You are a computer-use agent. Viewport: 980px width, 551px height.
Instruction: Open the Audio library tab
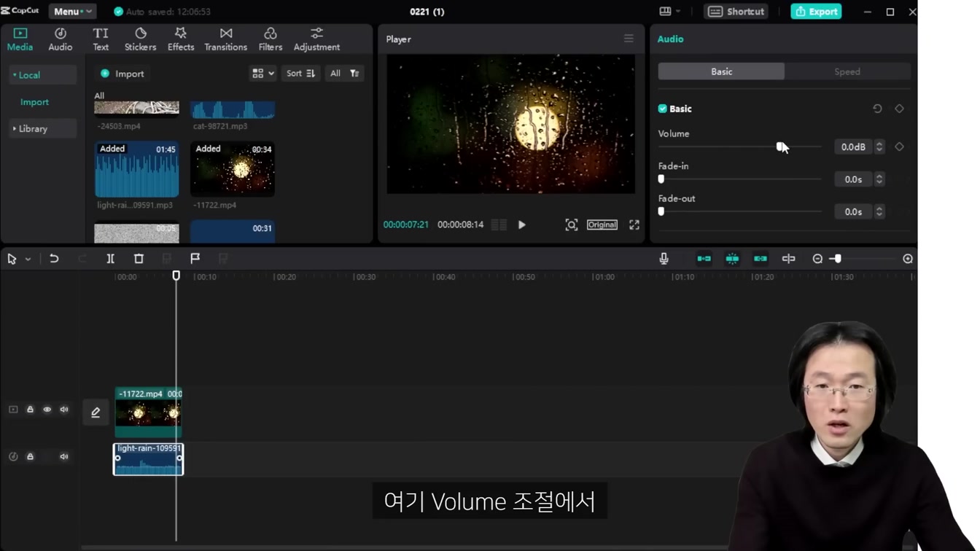[x=60, y=39]
